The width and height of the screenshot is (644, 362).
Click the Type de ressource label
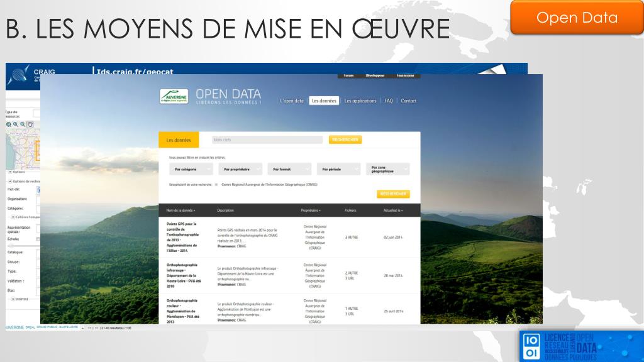[13, 114]
